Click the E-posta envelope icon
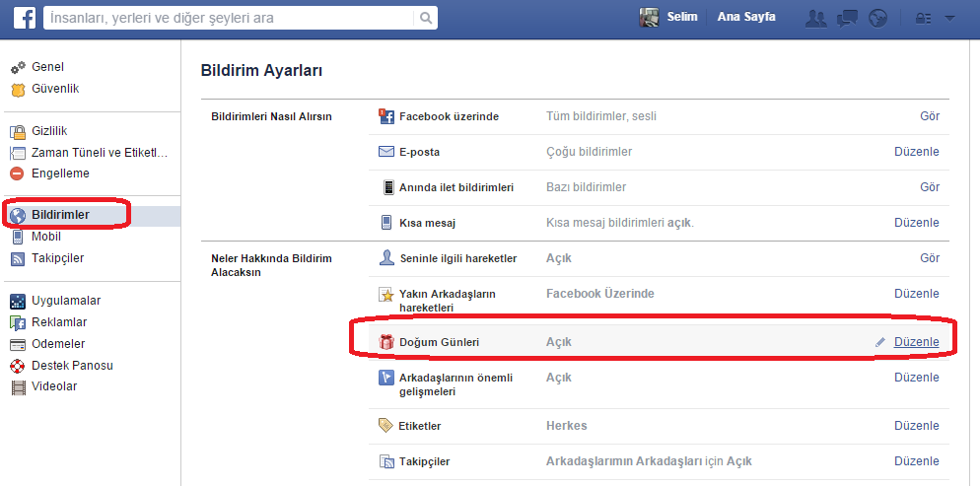This screenshot has height=486, width=980. [386, 152]
